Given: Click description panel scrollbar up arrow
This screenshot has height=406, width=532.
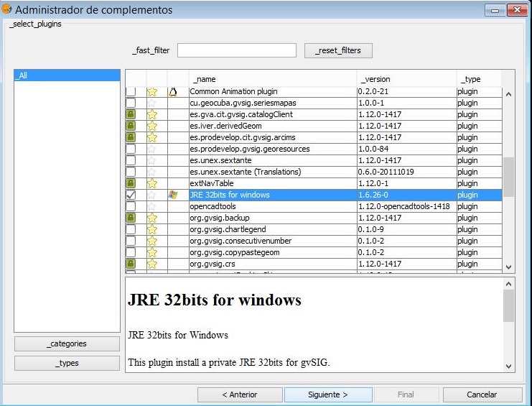Looking at the screenshot, I should point(508,284).
